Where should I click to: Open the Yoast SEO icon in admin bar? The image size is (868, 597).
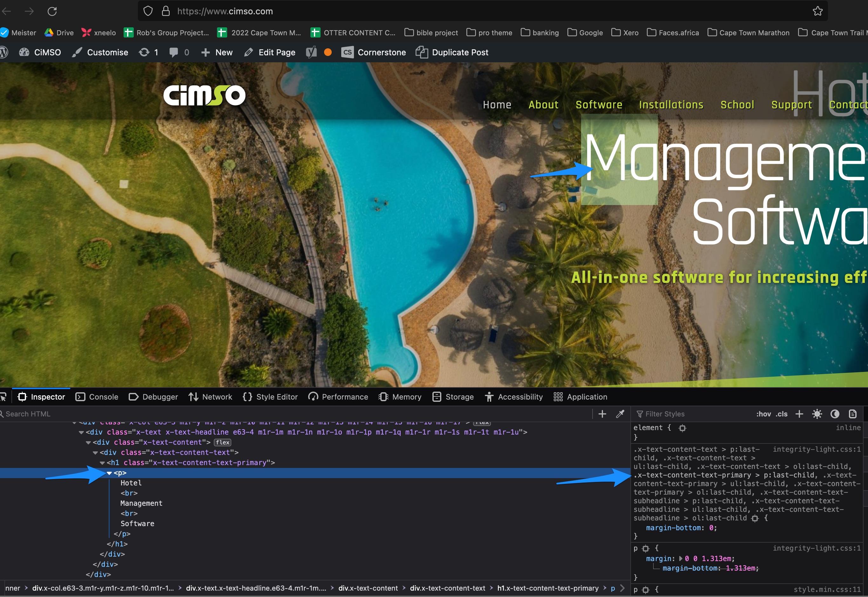tap(311, 52)
